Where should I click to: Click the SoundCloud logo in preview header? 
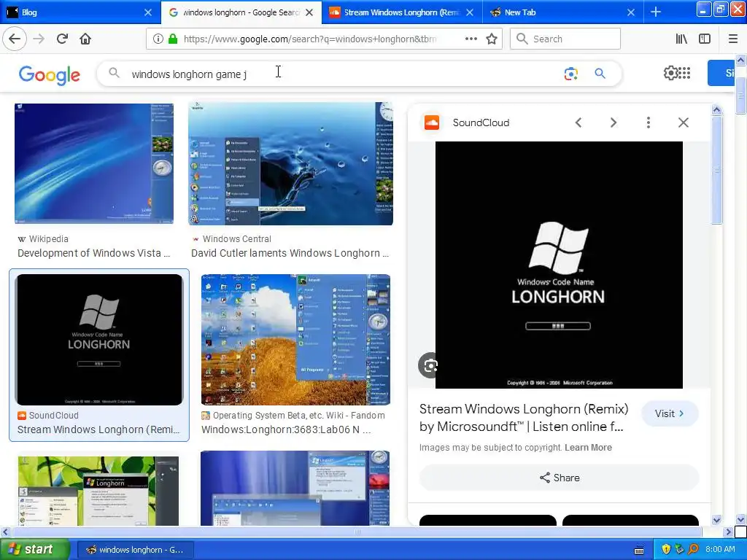click(x=432, y=122)
